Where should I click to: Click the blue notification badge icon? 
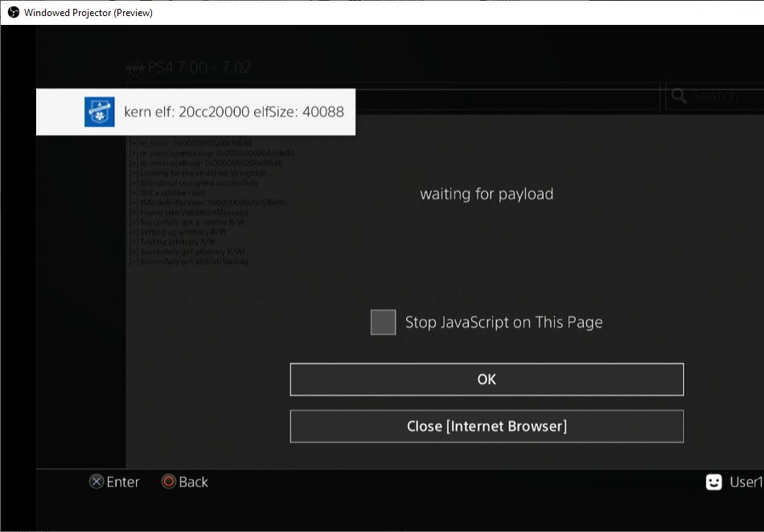pos(100,112)
